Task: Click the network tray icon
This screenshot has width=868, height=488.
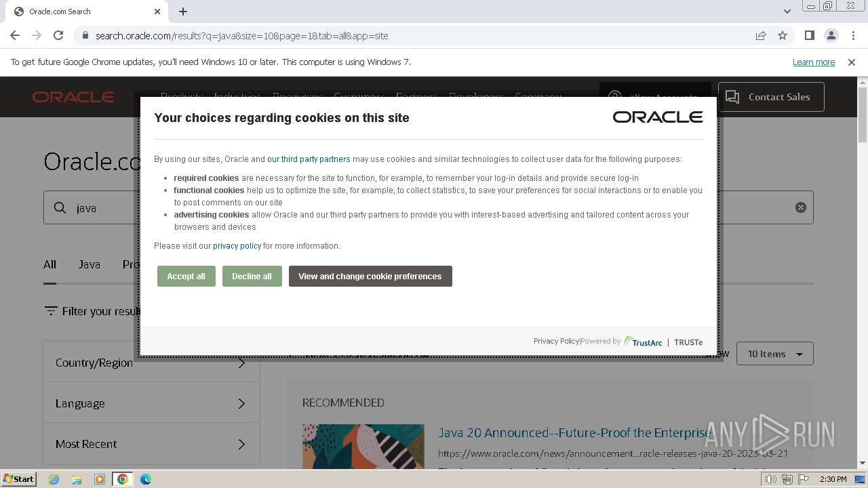Action: click(x=787, y=479)
